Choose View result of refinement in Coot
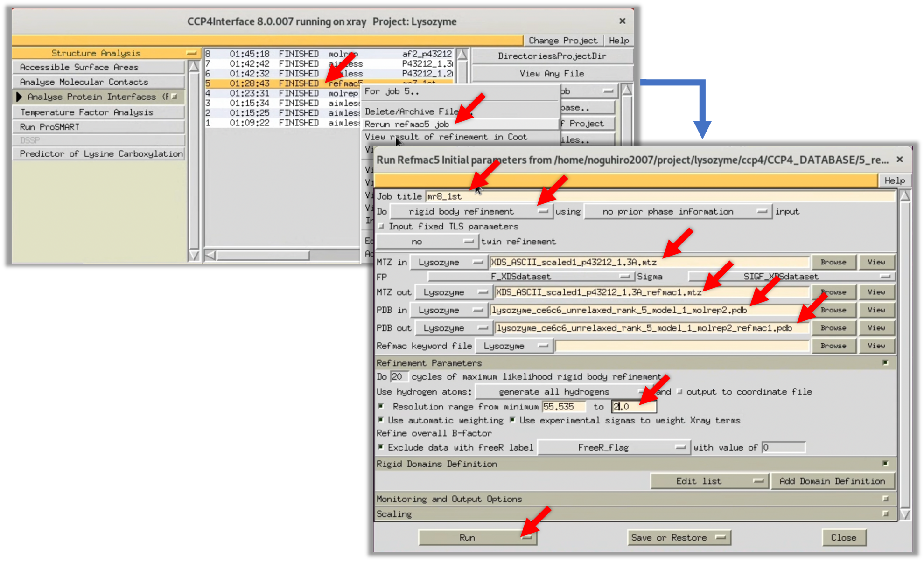Screen dimensions: 924x562 click(446, 137)
